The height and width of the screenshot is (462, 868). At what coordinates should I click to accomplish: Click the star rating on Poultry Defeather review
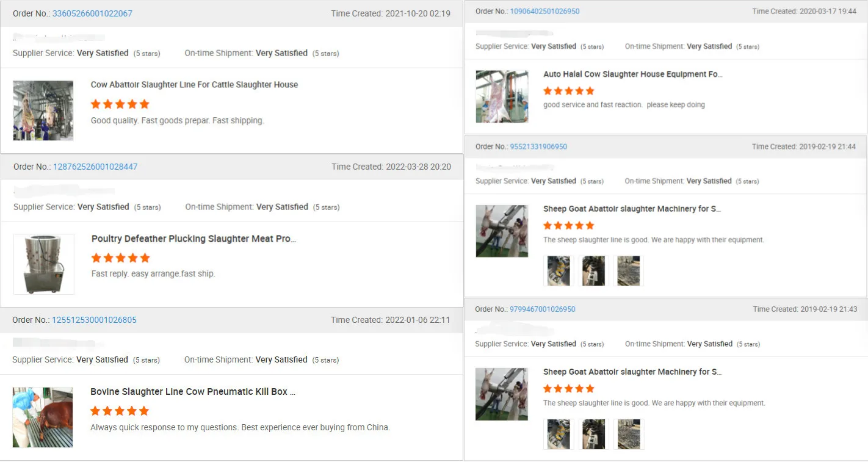click(120, 258)
